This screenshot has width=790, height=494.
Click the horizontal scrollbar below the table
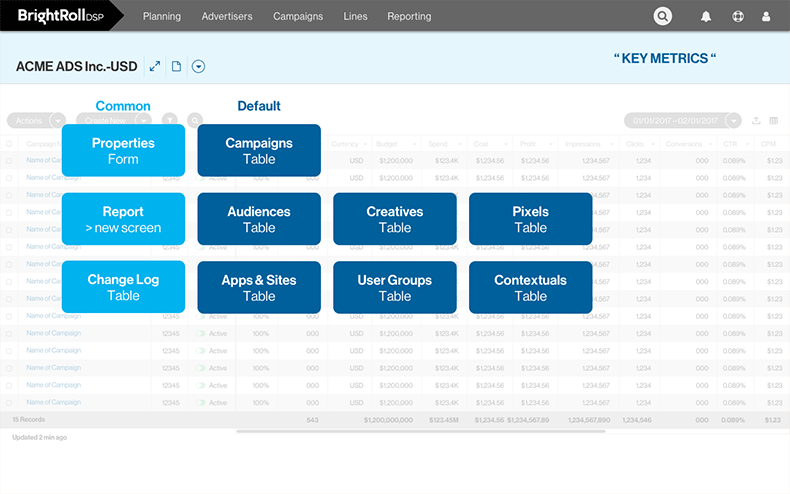(421, 431)
